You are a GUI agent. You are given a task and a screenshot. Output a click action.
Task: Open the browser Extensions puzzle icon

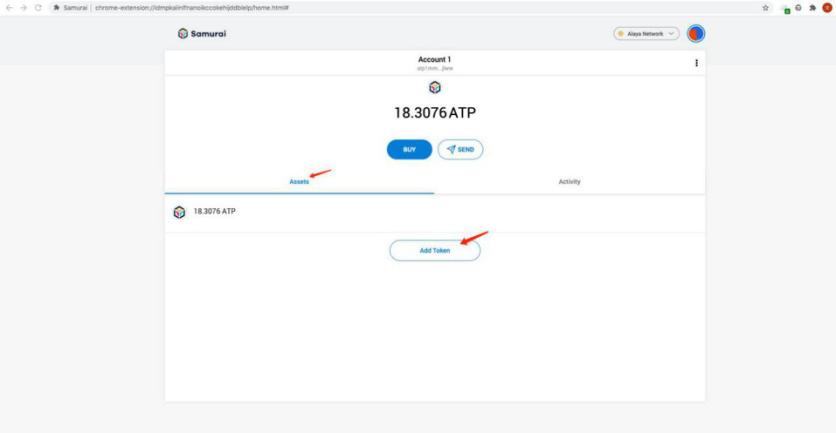811,7
